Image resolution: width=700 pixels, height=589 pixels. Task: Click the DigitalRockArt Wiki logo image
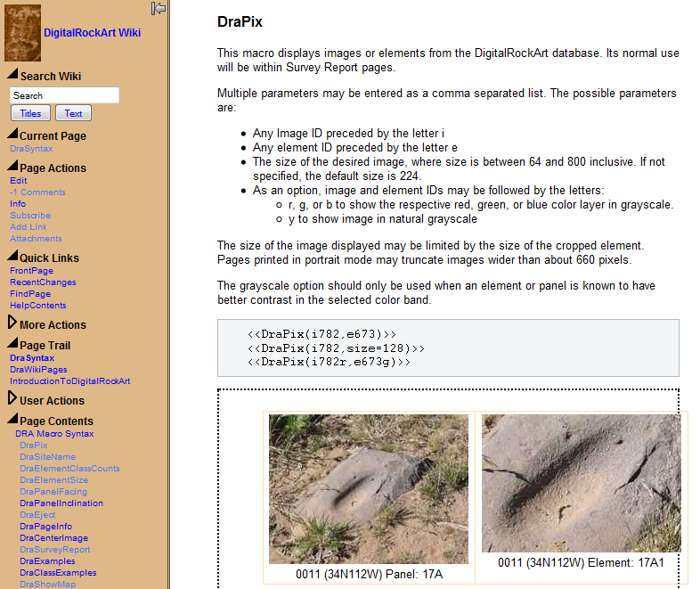click(23, 33)
